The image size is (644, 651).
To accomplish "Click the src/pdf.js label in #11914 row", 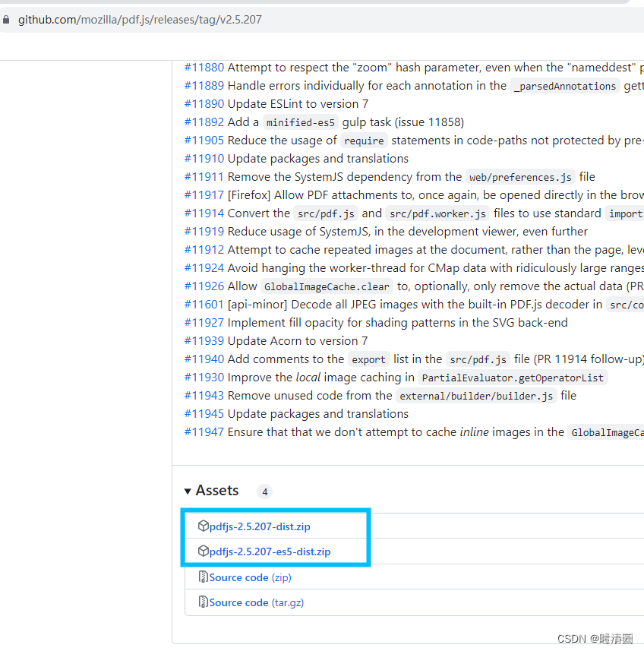I will click(326, 213).
